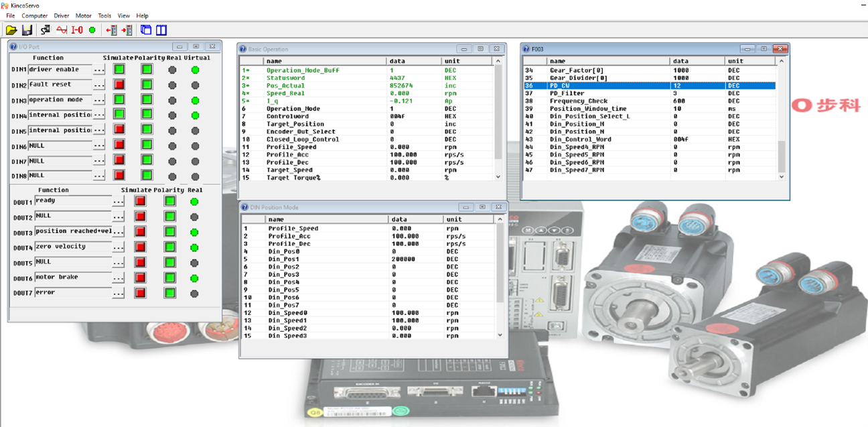Click the communication connect toolbar icon
The width and height of the screenshot is (868, 427).
pyautogui.click(x=46, y=30)
